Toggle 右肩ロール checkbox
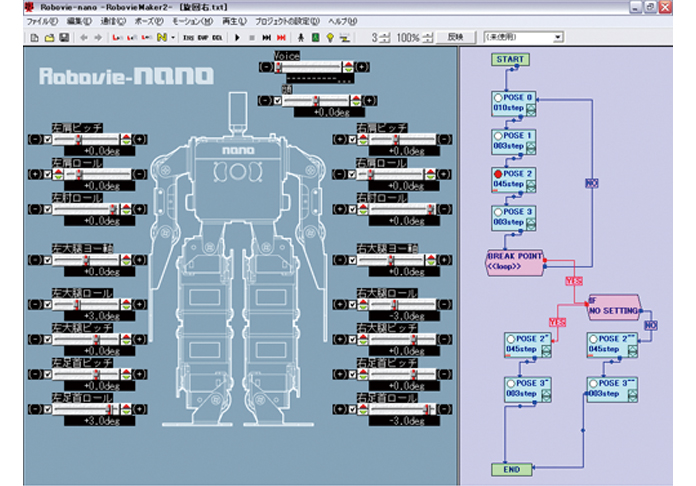 click(x=352, y=174)
